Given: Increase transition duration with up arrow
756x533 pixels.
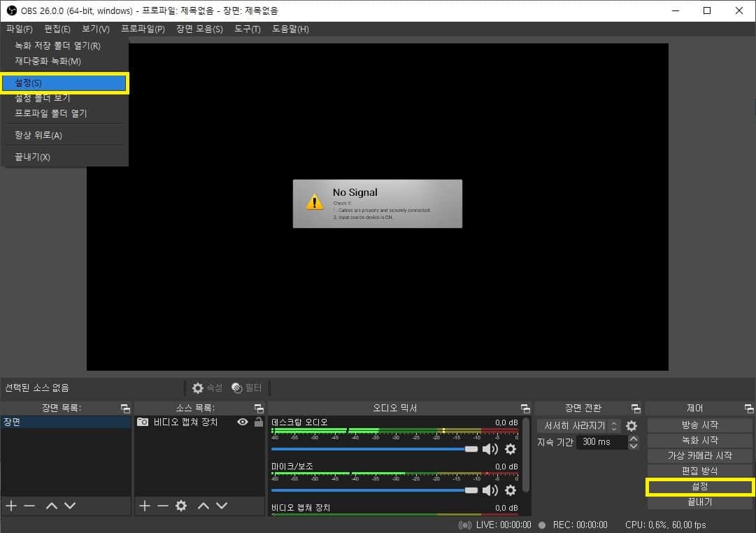Looking at the screenshot, I should (634, 439).
